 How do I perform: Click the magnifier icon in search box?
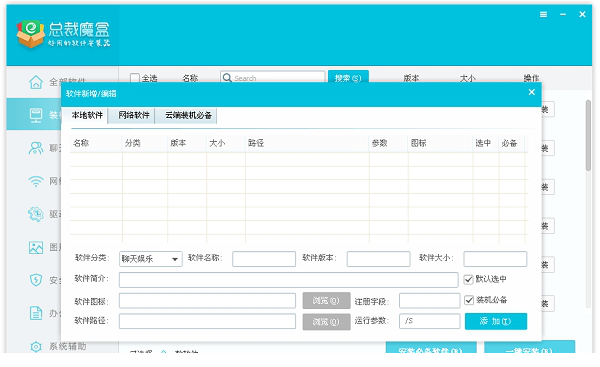click(227, 78)
